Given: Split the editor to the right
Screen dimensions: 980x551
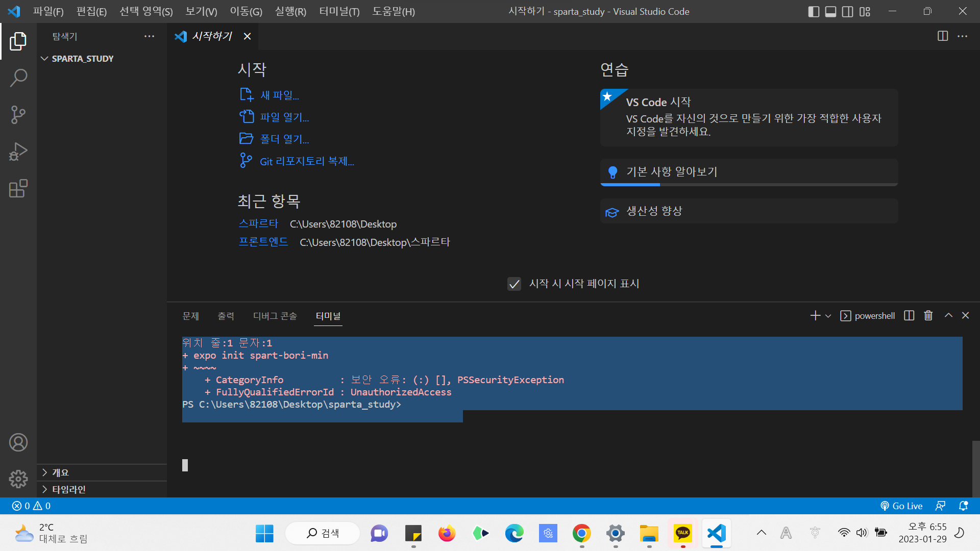Looking at the screenshot, I should 943,36.
